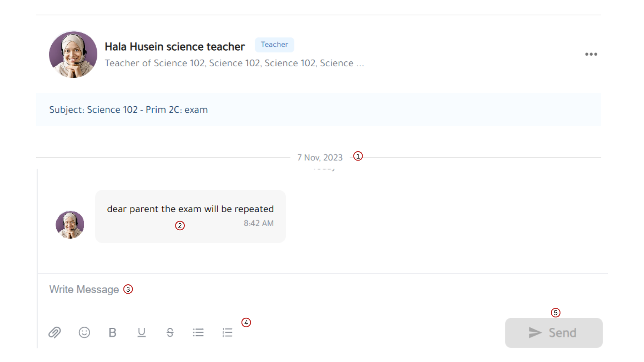Screen dimensions: 644x362
Task: Click the paper-plane icon on Send
Action: (x=535, y=333)
